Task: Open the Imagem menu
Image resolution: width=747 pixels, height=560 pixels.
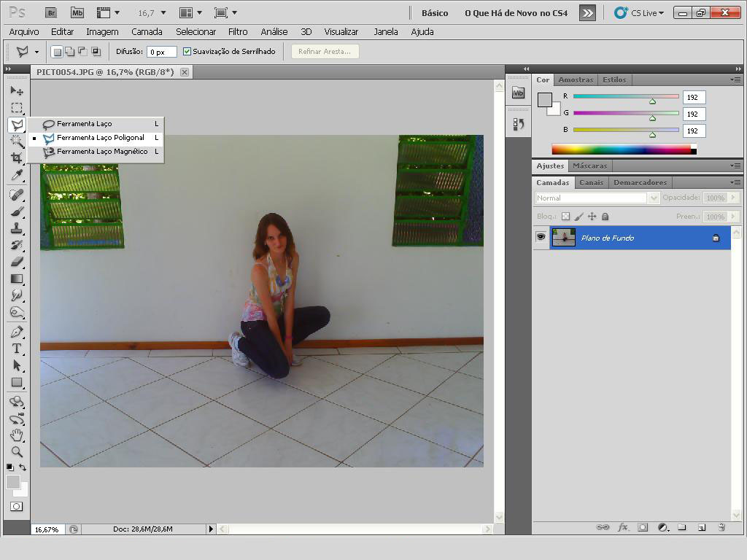Action: click(x=102, y=32)
